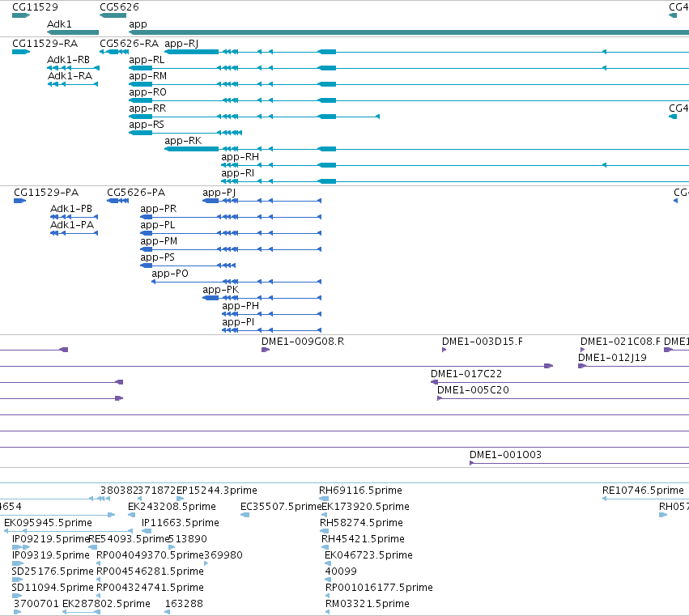Screen dimensions: 689x616
Task: Click transcript app-RJ label
Action: point(181,44)
